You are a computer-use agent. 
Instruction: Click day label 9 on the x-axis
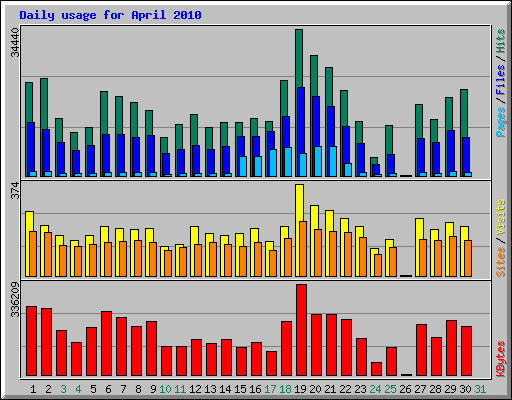click(x=153, y=389)
